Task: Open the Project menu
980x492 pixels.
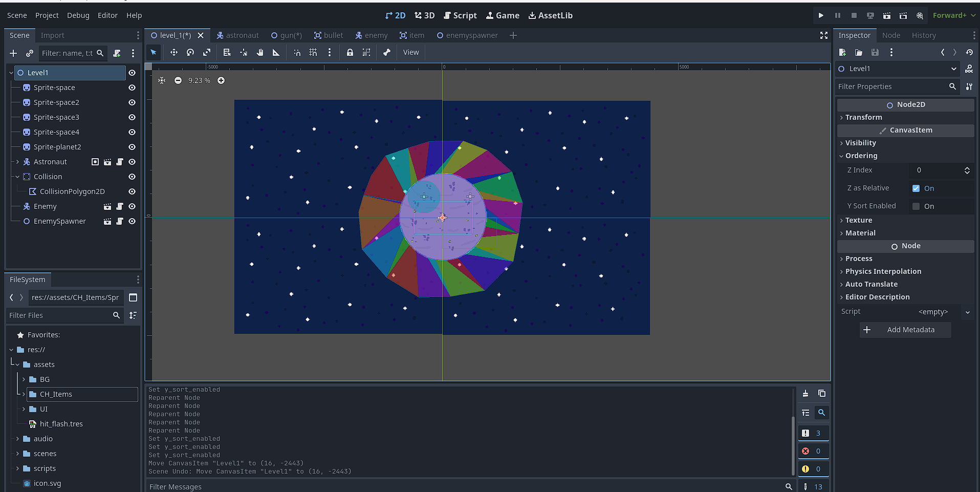Action: pyautogui.click(x=47, y=15)
